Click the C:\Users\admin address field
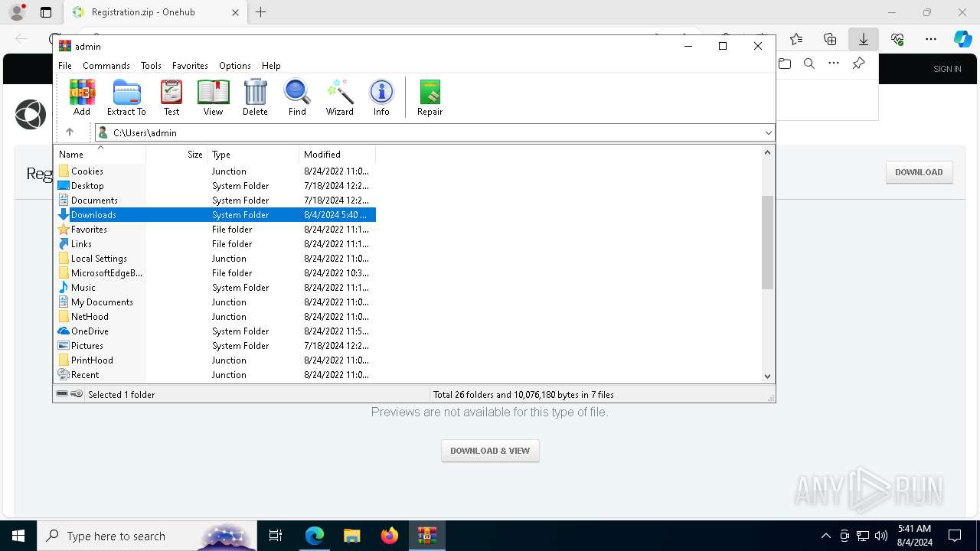Screen dimensions: 980x551 tap(434, 133)
